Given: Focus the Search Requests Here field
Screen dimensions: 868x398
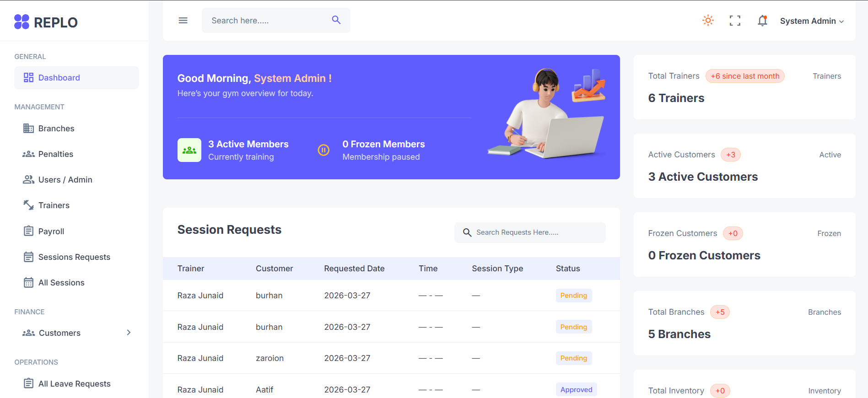Looking at the screenshot, I should click(x=535, y=232).
